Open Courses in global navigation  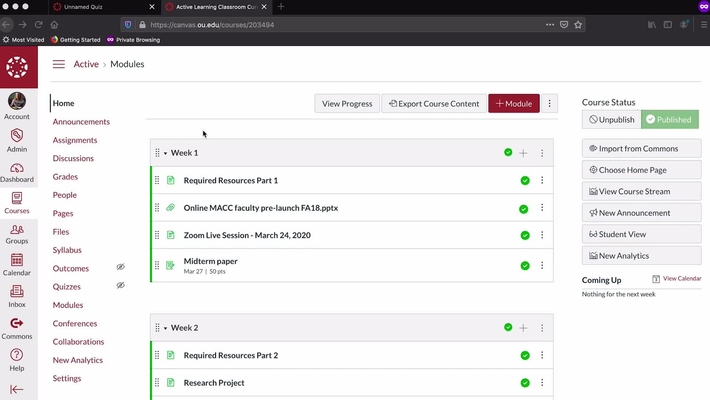pyautogui.click(x=17, y=203)
